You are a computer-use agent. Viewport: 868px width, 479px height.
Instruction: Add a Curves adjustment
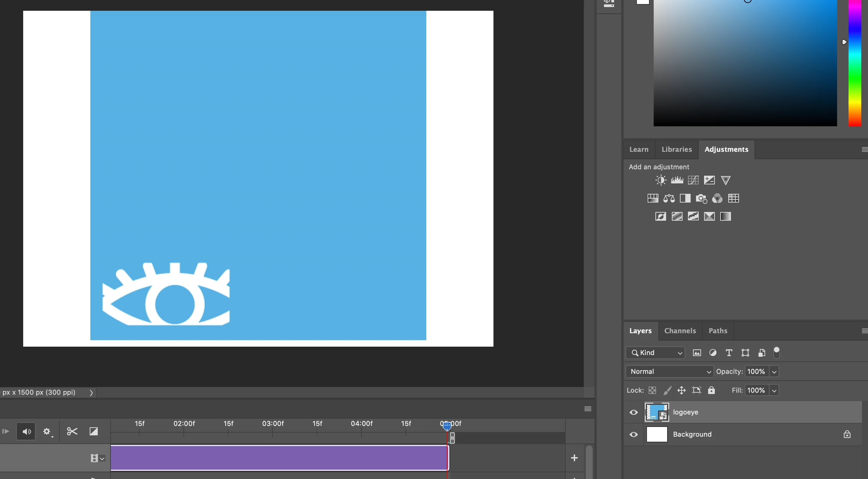click(693, 180)
